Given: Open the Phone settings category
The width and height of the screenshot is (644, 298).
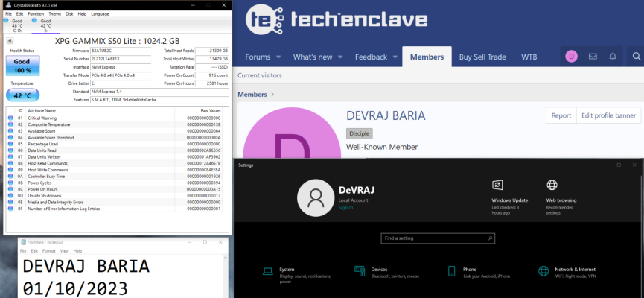Looking at the screenshot, I should [479, 273].
